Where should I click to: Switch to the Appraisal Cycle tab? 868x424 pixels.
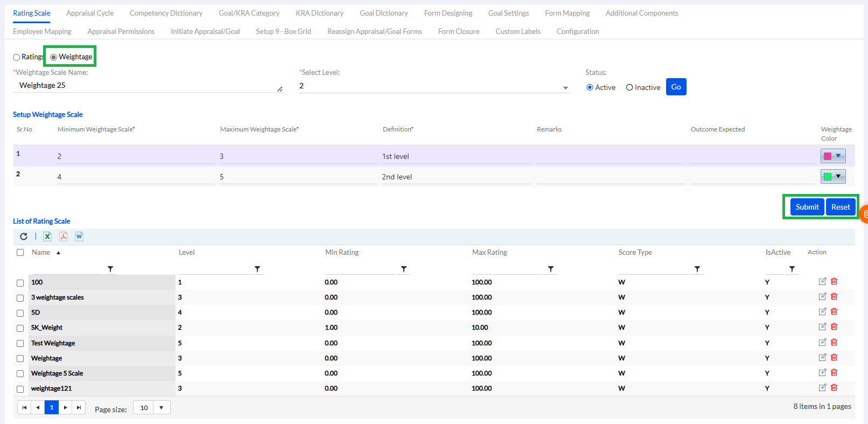point(90,13)
